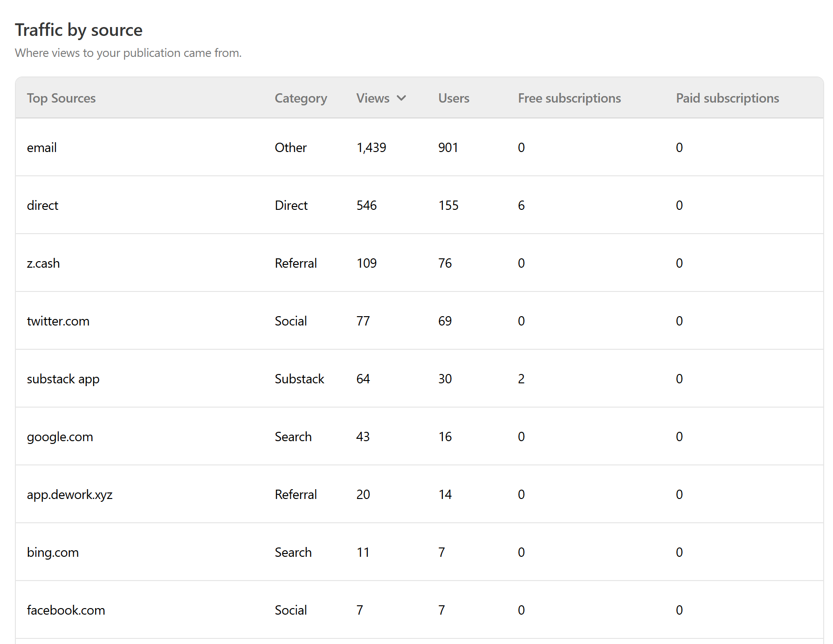Click the 43 views for google.com

[x=363, y=436]
